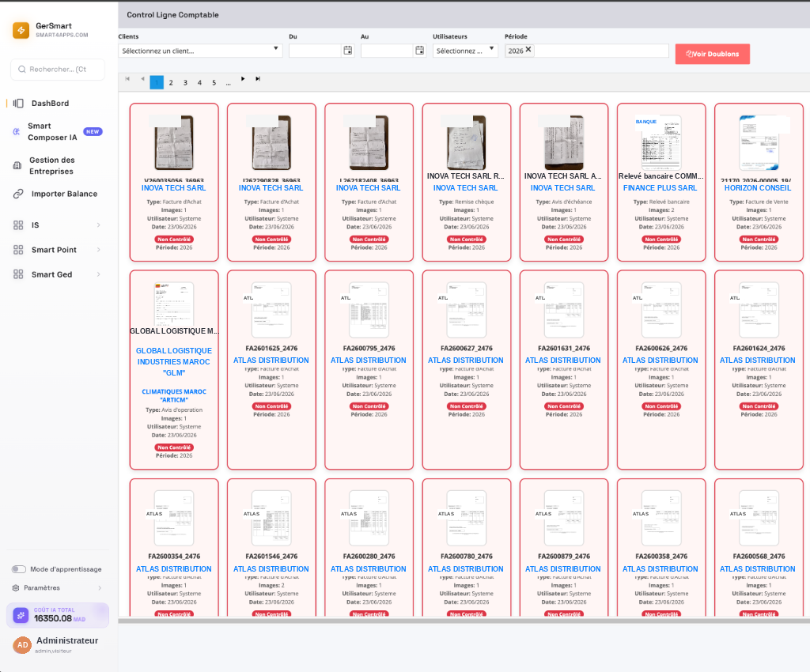Click the Importer Balance link icon

18,194
